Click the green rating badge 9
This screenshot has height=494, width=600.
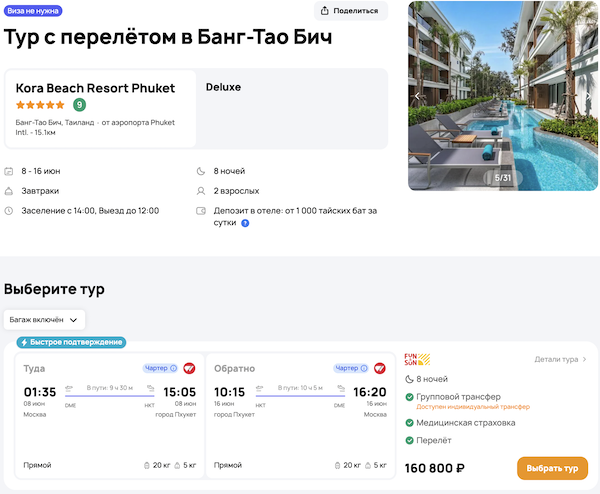click(79, 105)
